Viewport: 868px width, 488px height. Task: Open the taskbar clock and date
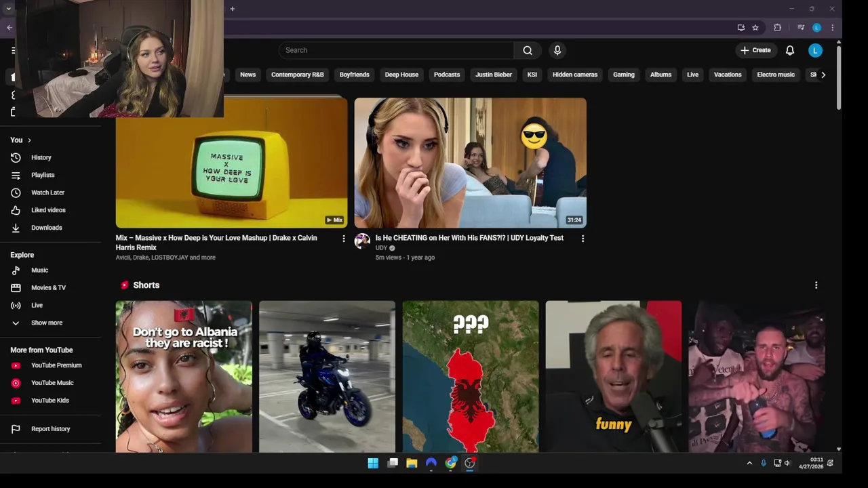pyautogui.click(x=811, y=463)
